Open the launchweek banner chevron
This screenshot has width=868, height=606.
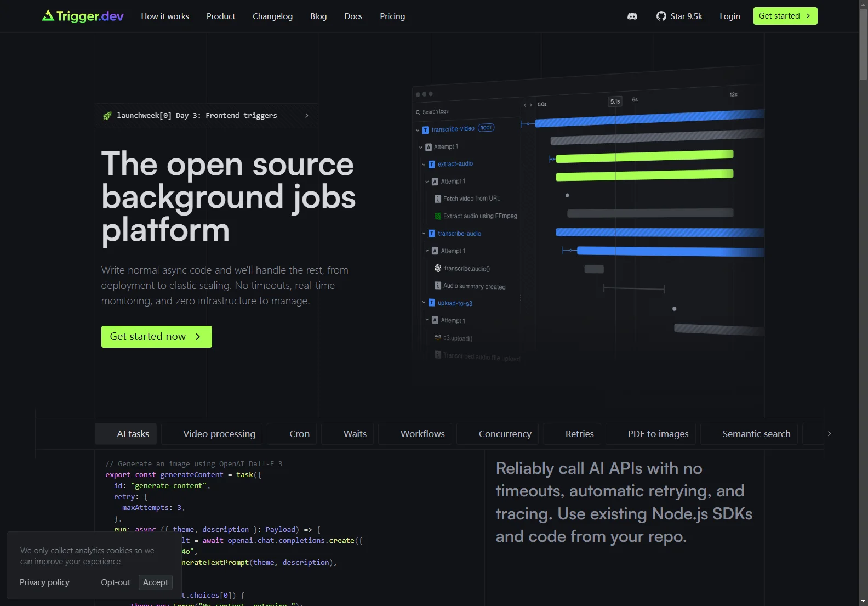point(307,116)
